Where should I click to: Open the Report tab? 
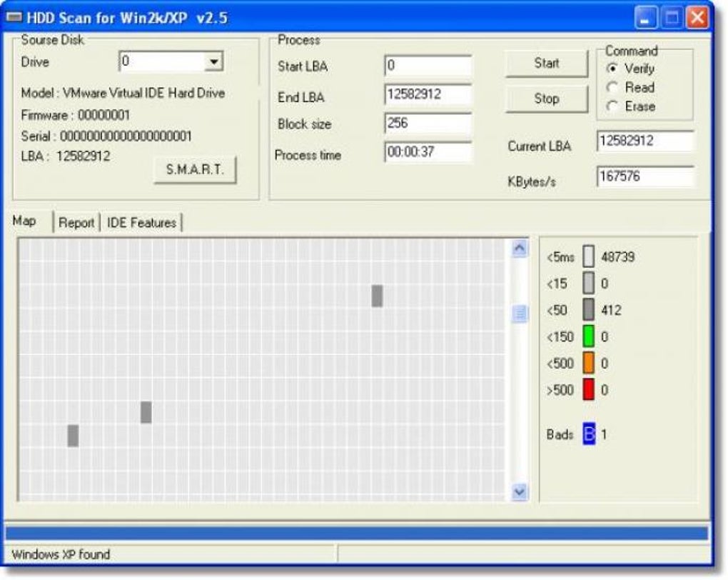[76, 223]
